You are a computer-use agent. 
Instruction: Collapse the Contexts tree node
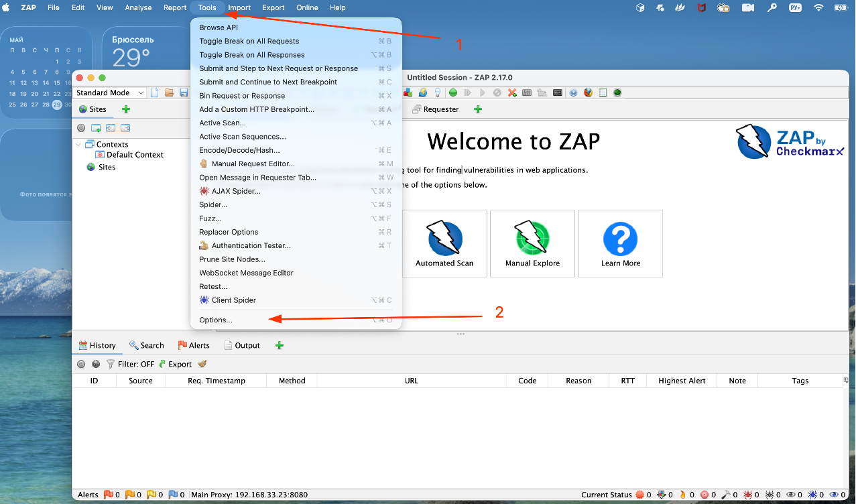[78, 144]
